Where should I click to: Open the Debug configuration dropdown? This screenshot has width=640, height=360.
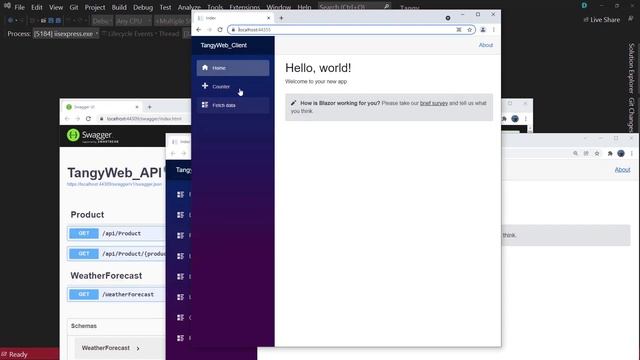102,20
